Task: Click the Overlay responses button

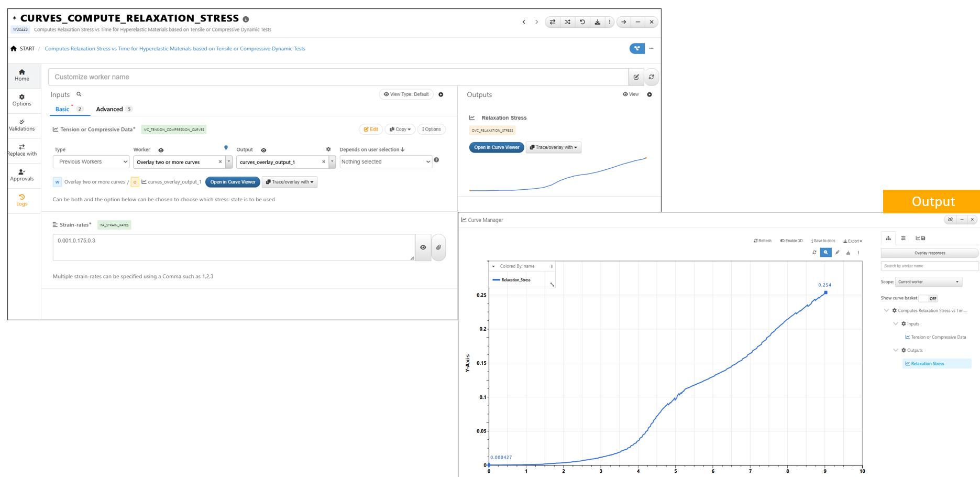Action: [x=929, y=253]
